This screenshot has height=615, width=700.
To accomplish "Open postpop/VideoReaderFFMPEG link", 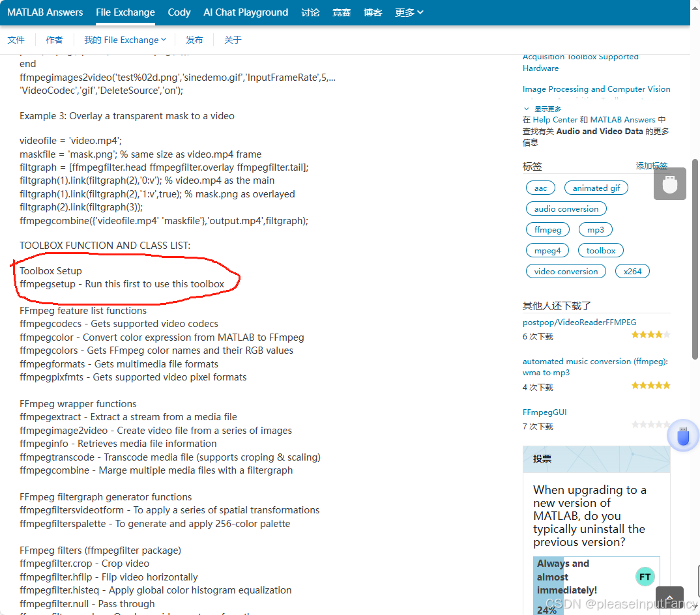I will point(579,322).
